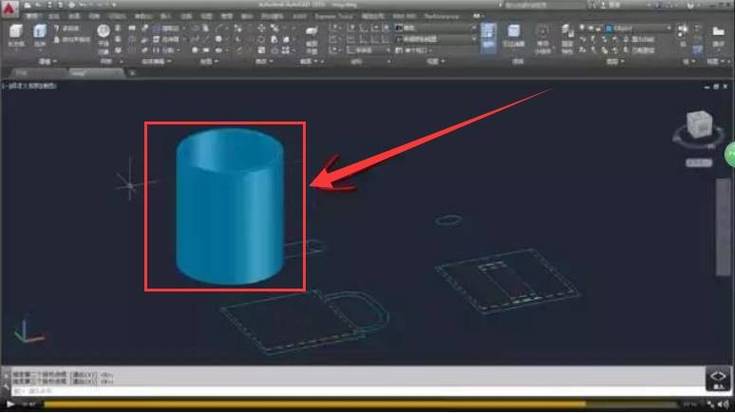Open the visual style dropdown in ribbon

click(436, 28)
